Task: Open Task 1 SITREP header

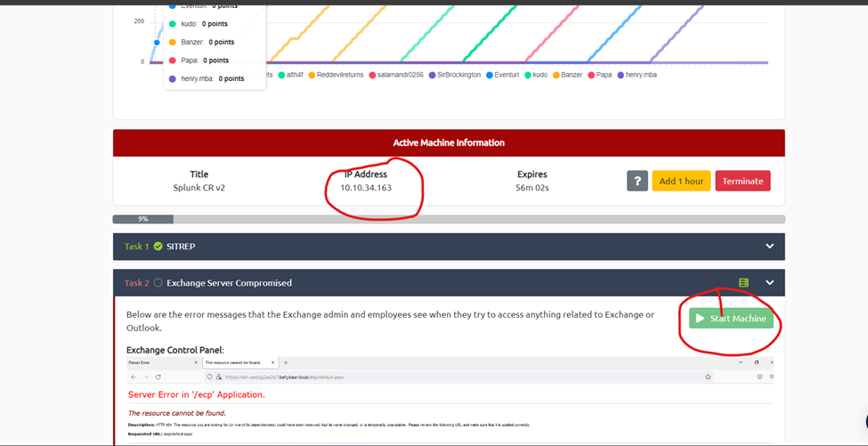Action: point(449,247)
